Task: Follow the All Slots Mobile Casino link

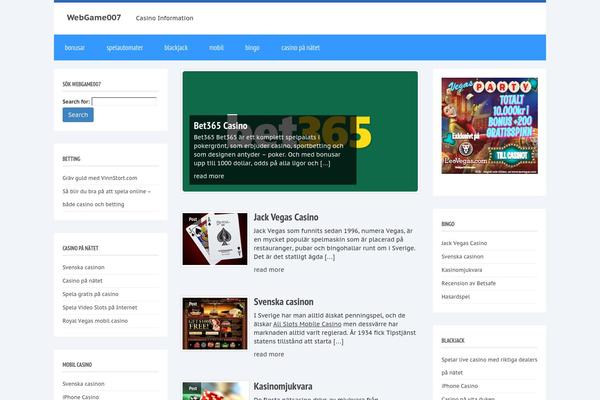Action: 307,324
